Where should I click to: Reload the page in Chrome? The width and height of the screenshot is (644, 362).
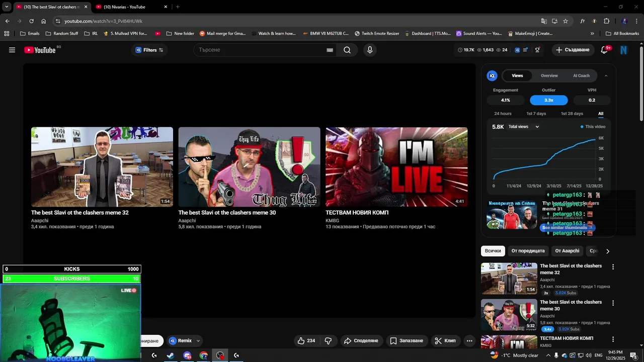click(31, 21)
